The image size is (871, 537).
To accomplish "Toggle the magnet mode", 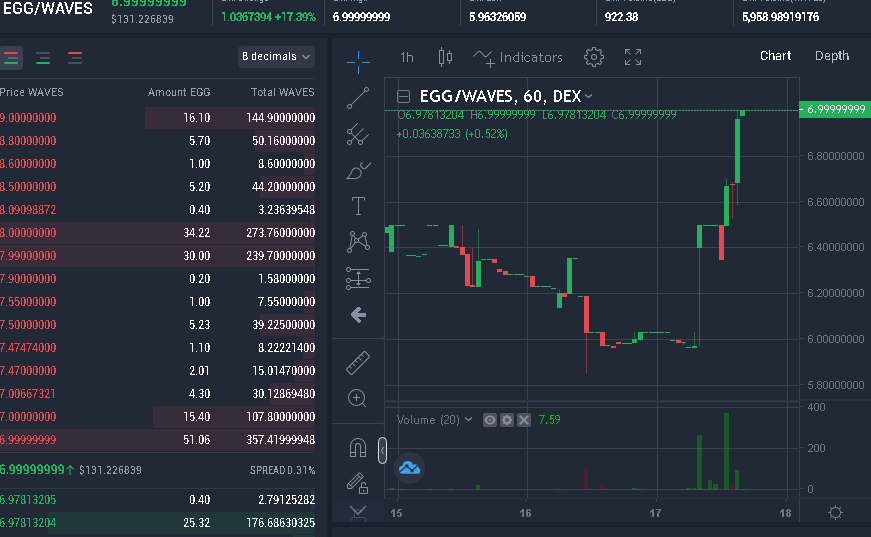I will pos(358,448).
